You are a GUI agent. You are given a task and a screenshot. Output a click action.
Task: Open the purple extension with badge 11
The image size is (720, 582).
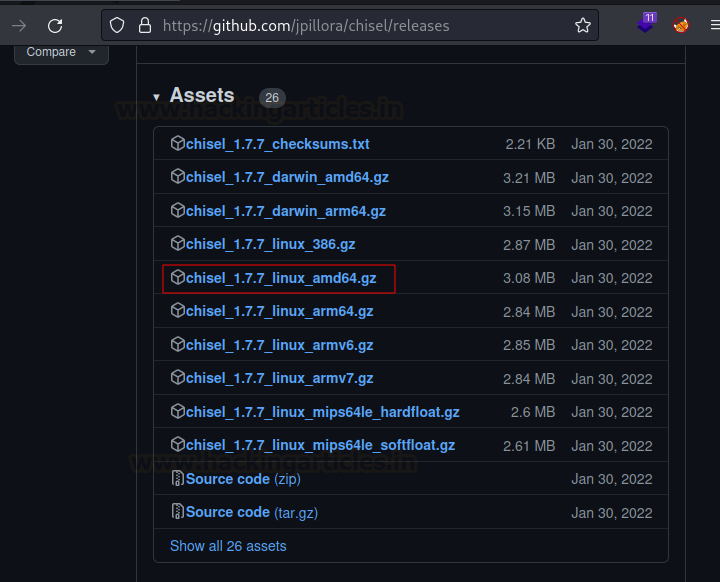coord(647,24)
